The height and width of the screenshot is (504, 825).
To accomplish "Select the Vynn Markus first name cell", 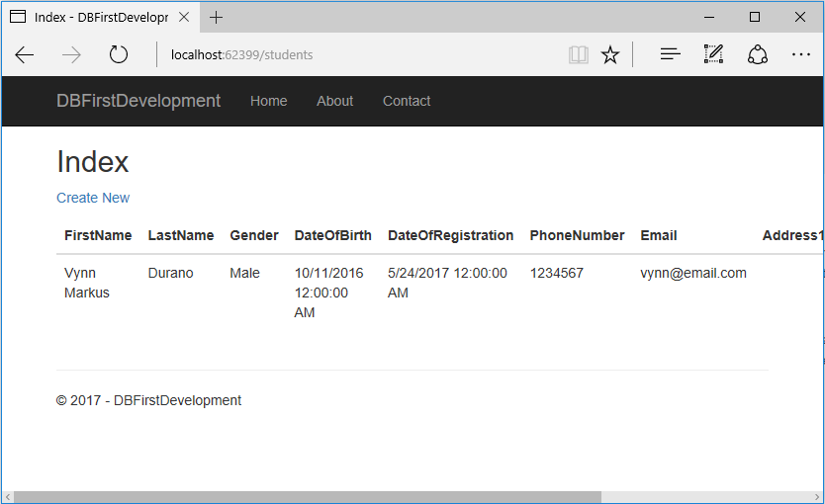I will pyautogui.click(x=87, y=283).
